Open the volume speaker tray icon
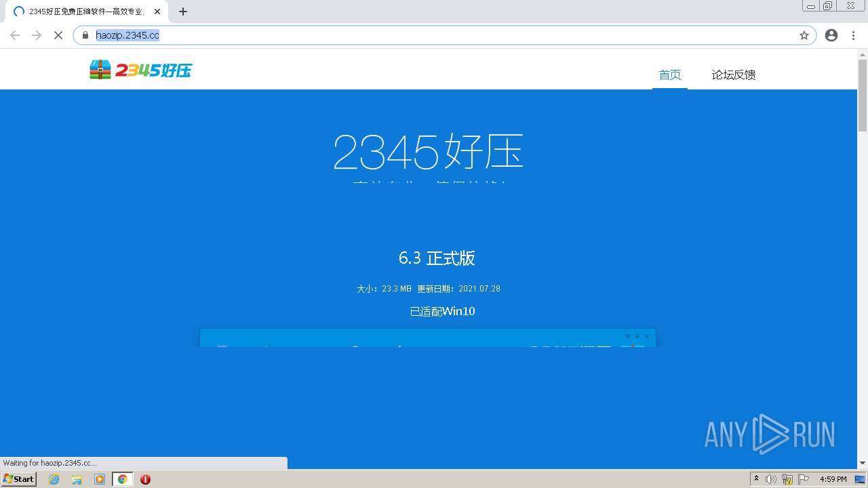868x488 pixels. [771, 479]
